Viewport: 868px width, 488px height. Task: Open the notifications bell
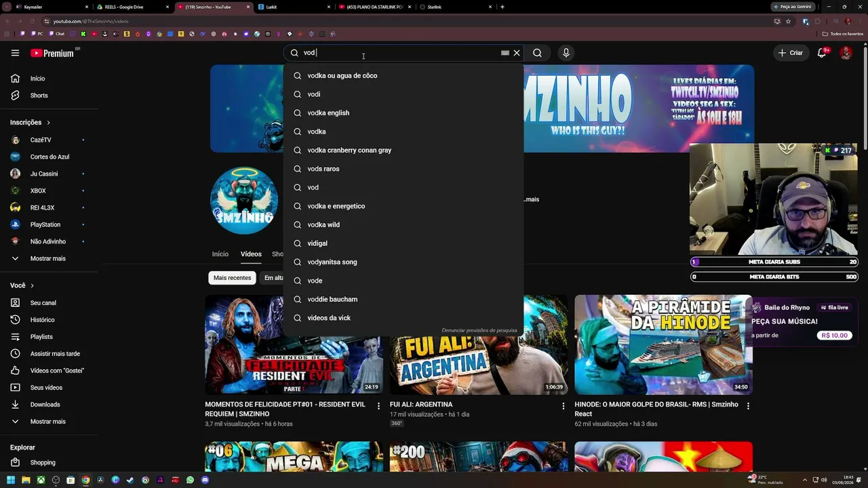point(822,53)
